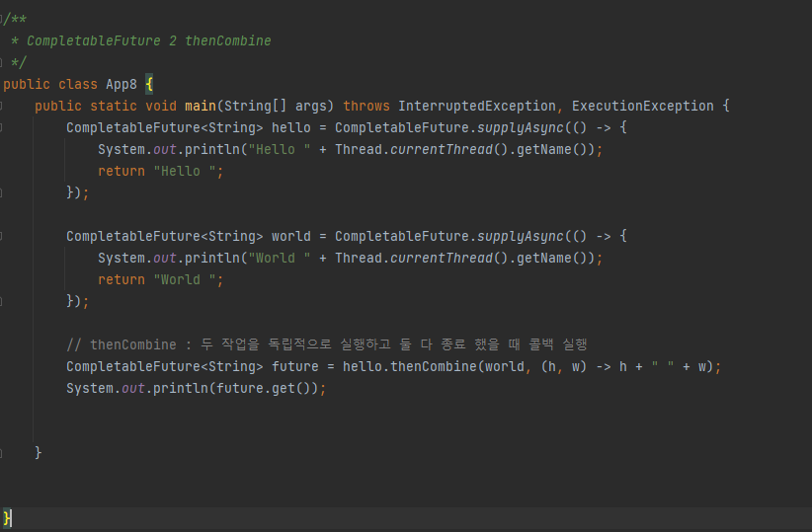
Task: Click supplyAsync on the hello declaration line
Action: (520, 128)
